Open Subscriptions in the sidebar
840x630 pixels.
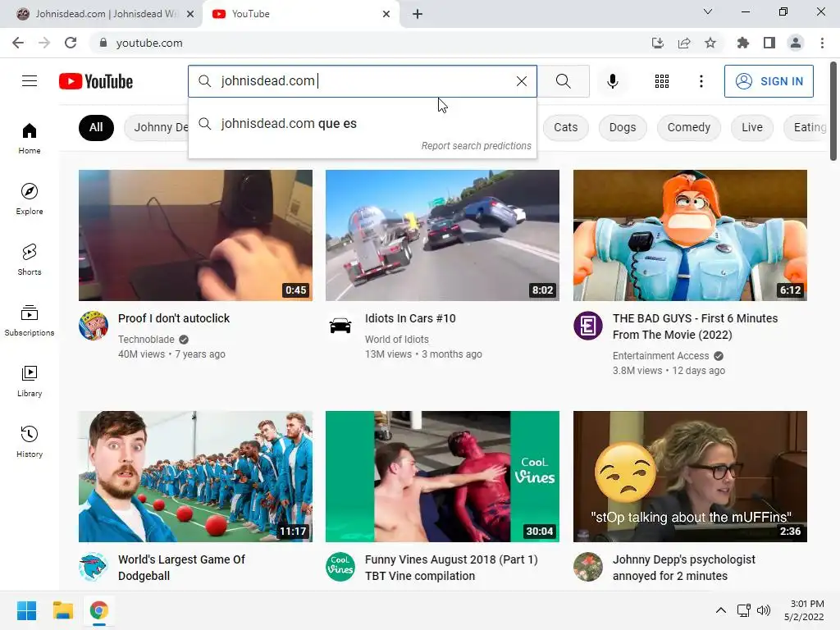tap(30, 321)
